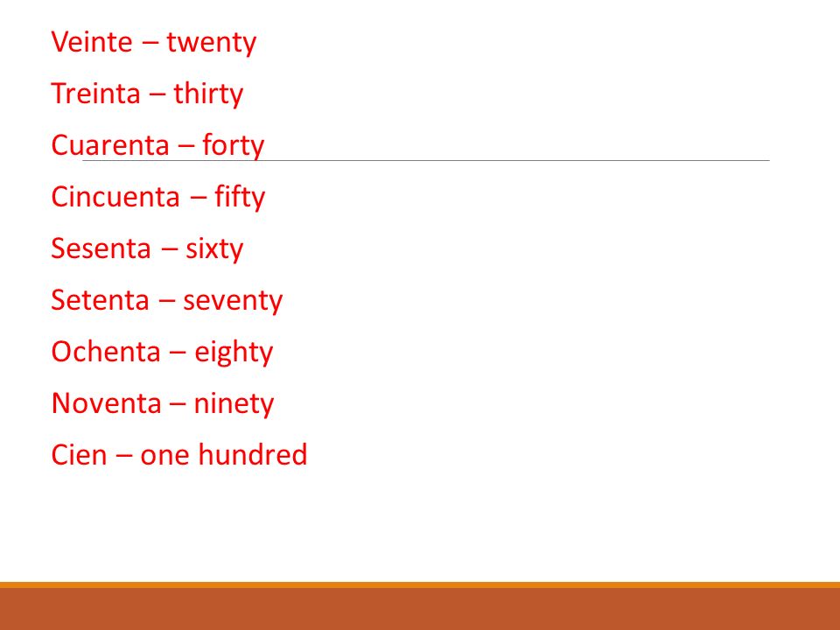Click on 'Ochenta – eighty' line
Image resolution: width=840 pixels, height=630 pixels.
pos(163,352)
